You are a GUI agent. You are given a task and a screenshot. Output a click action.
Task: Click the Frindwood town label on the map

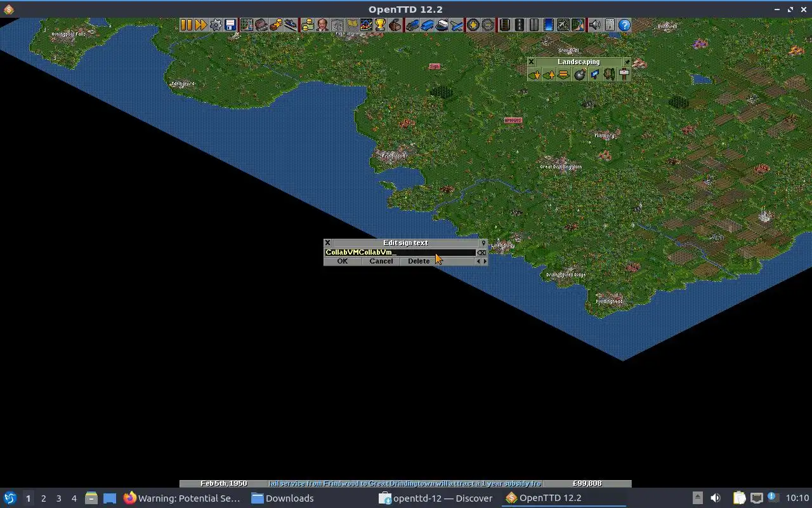pos(394,156)
